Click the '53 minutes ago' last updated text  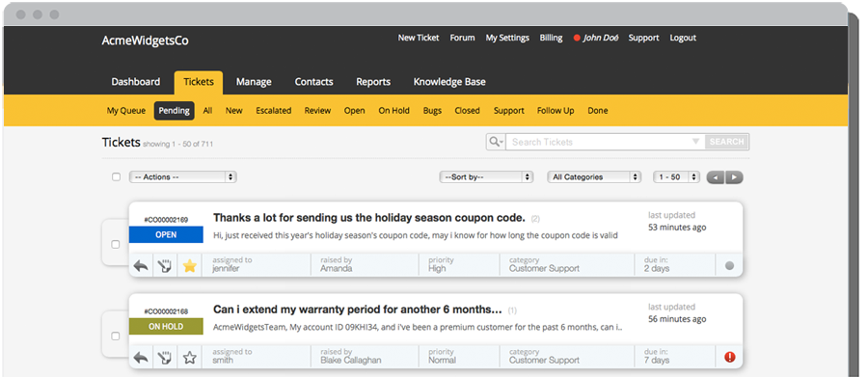(677, 228)
